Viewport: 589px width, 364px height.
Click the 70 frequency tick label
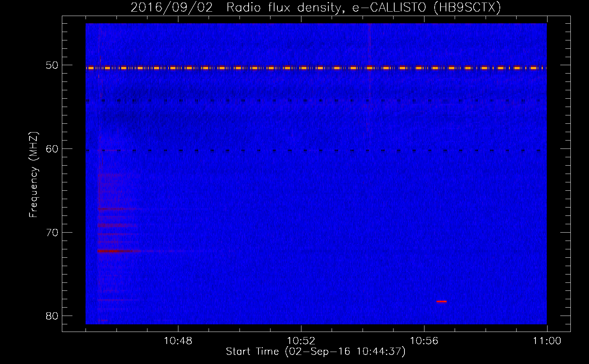[x=53, y=233]
